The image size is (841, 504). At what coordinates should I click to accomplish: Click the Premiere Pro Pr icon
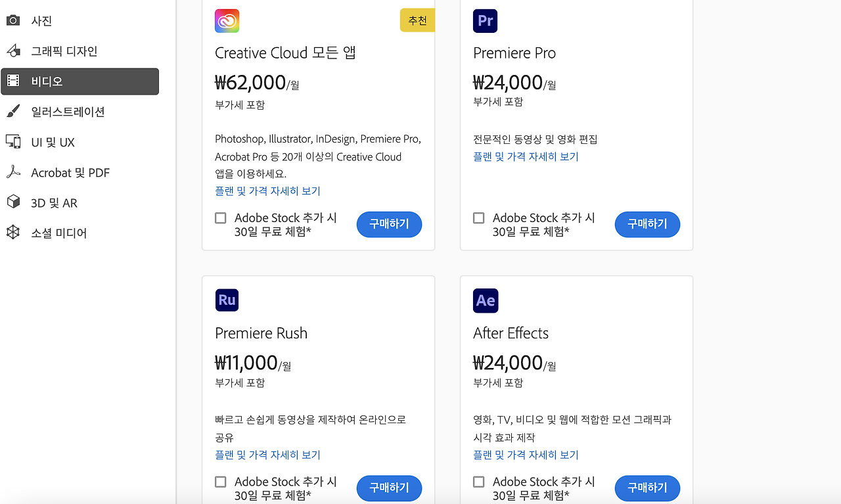click(x=486, y=21)
